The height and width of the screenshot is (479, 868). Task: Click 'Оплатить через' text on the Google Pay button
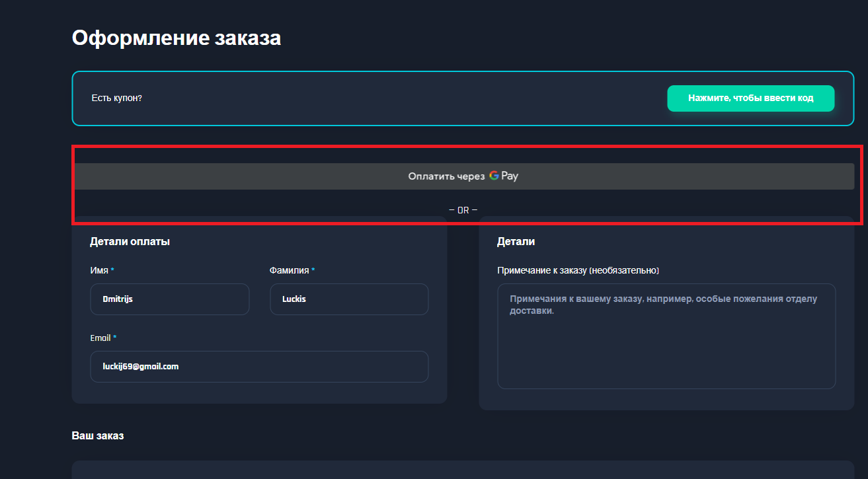446,176
